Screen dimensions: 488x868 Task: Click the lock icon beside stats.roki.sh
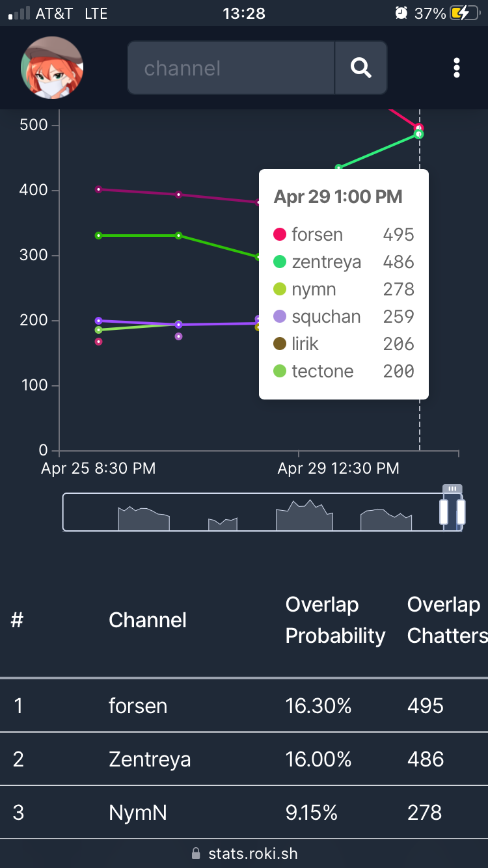196,853
